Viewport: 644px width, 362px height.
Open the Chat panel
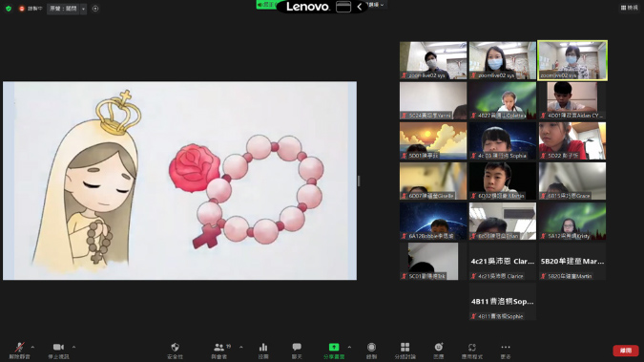[297, 351]
